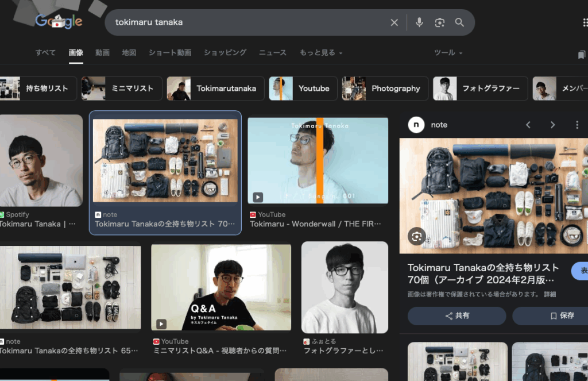Click the Google logo

58,21
